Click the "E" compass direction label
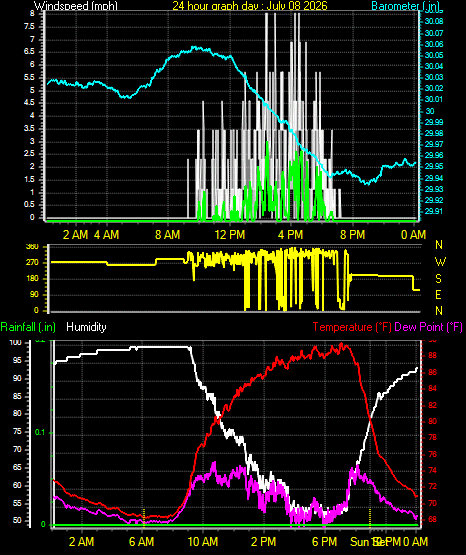 click(x=439, y=295)
